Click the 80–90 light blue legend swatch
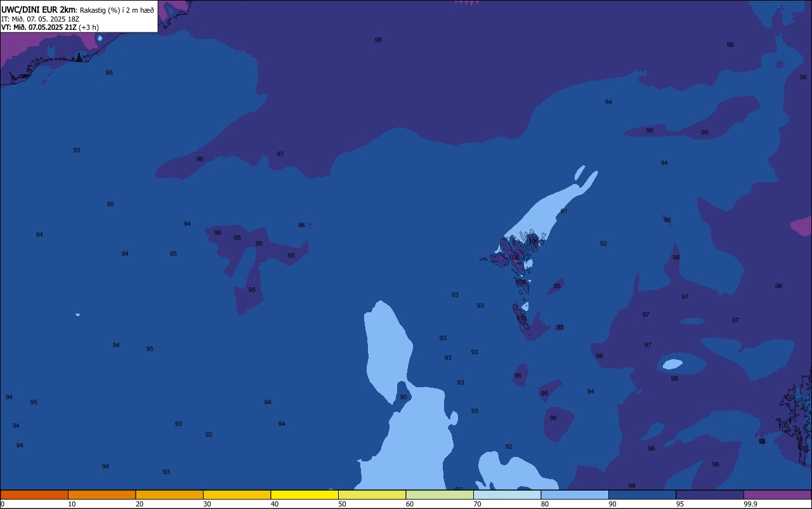 pyautogui.click(x=575, y=494)
